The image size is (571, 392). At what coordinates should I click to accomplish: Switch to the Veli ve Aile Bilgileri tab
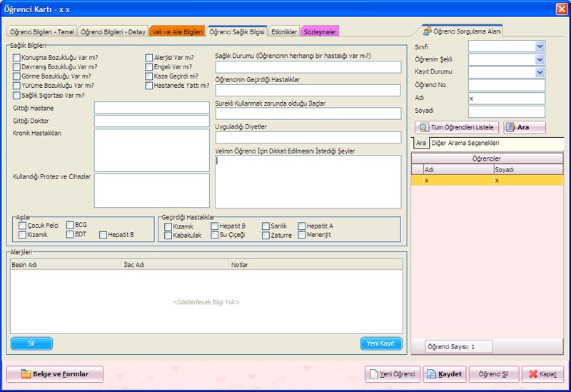pos(177,32)
